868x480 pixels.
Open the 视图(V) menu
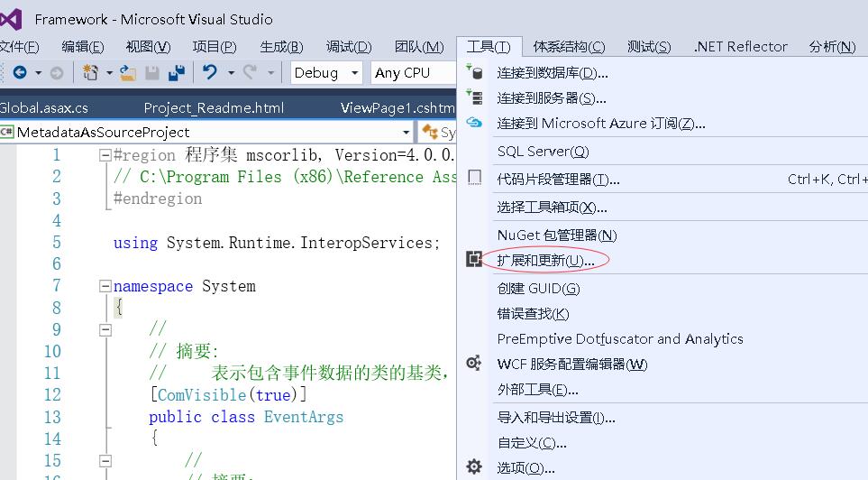[x=149, y=47]
